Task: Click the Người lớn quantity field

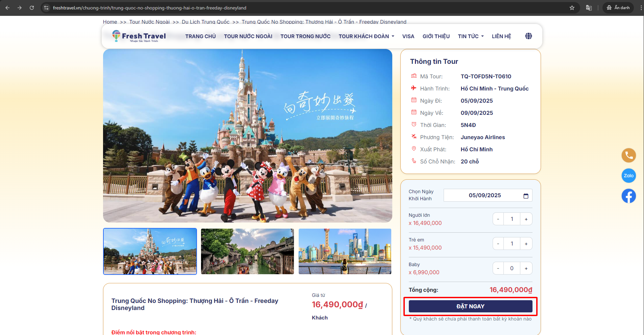Action: (512, 219)
